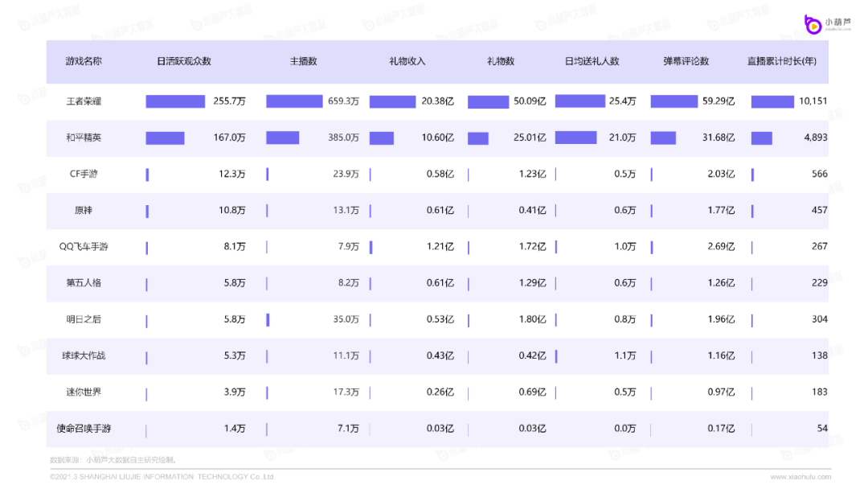Click the 王者荣耀 row label

84,102
